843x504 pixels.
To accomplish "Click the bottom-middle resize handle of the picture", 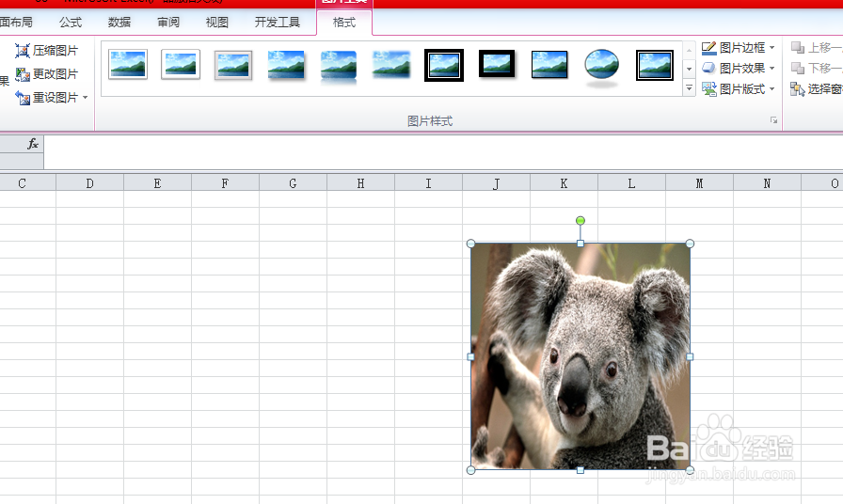I will click(x=581, y=470).
